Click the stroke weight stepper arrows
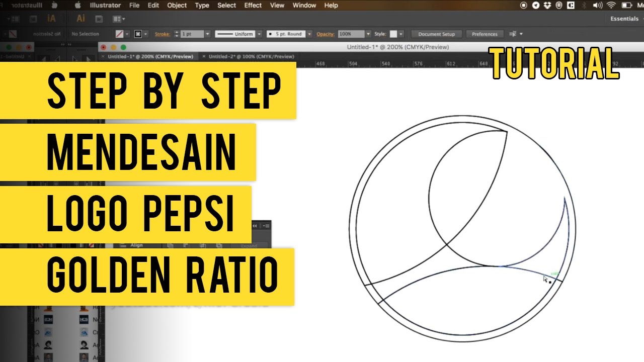Screen dimensions: 644x362 [177, 34]
